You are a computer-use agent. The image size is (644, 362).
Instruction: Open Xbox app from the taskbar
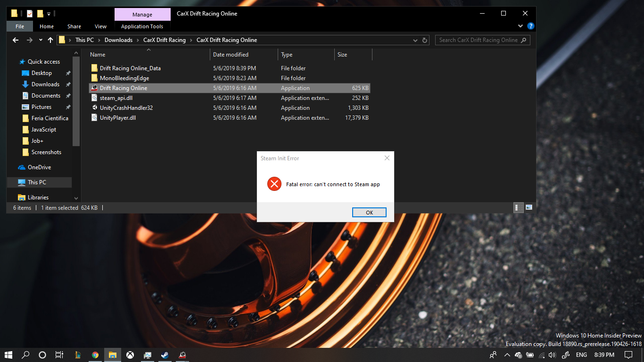point(130,354)
